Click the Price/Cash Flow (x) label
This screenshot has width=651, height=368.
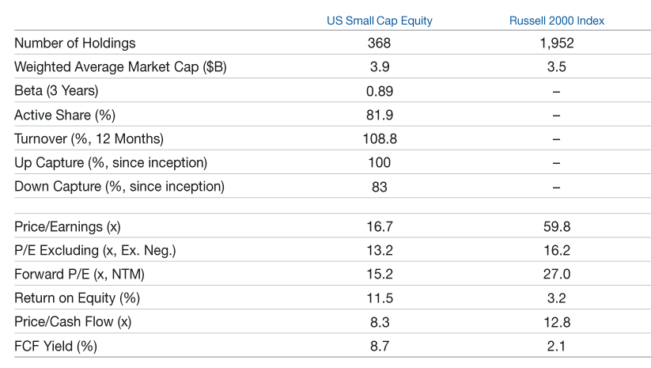point(73,322)
